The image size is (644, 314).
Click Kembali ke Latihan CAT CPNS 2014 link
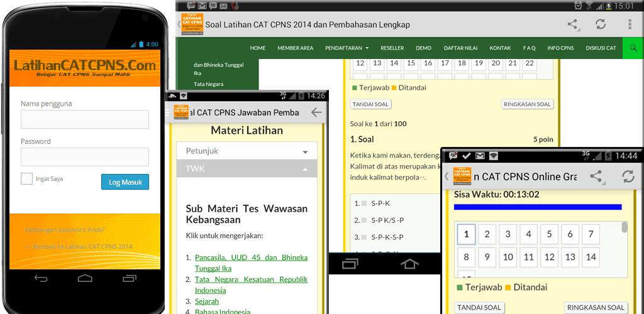pos(79,246)
